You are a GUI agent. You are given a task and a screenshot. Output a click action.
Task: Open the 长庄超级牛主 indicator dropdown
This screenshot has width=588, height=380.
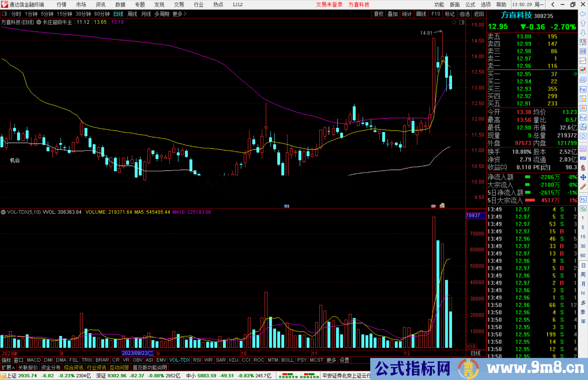(39, 22)
